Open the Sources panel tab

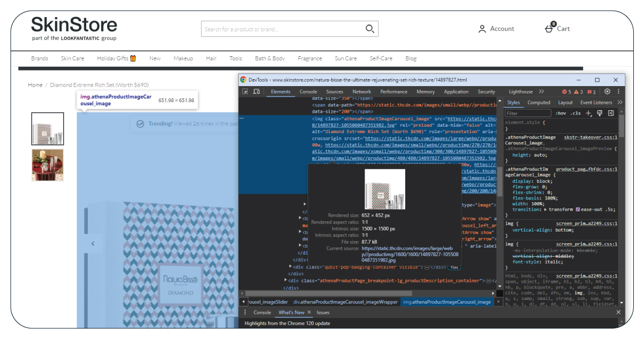(335, 92)
